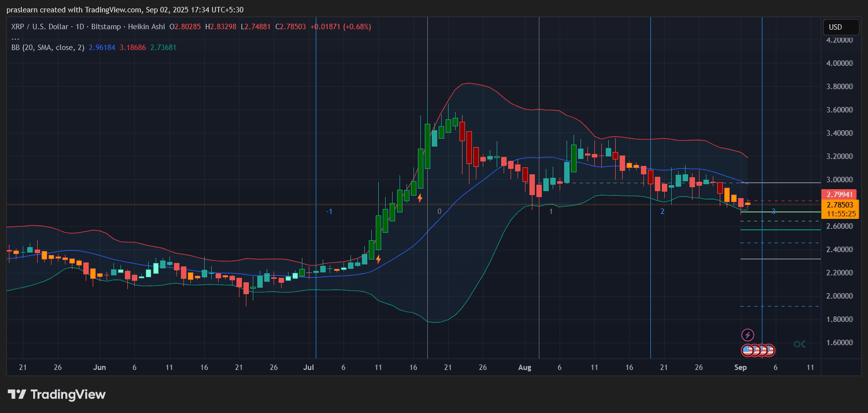Click the green sun and moon icon

tap(799, 344)
